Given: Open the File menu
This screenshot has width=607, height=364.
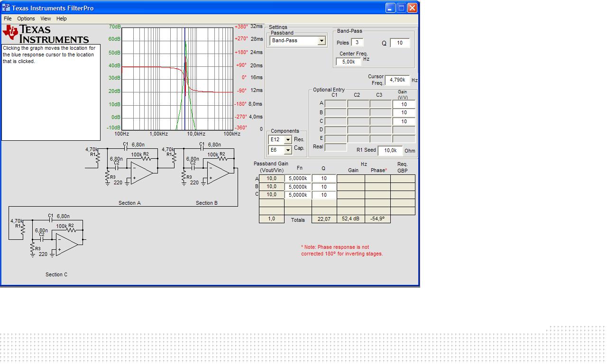Looking at the screenshot, I should tap(8, 18).
